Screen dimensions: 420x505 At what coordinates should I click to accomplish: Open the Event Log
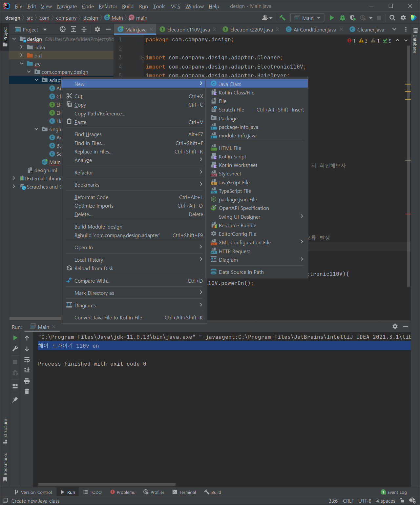pyautogui.click(x=394, y=492)
